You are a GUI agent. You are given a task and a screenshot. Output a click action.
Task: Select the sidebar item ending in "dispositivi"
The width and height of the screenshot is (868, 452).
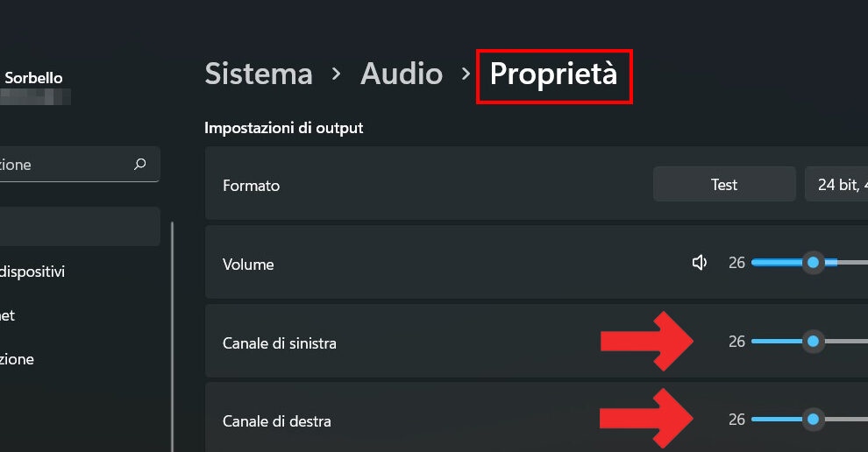pos(32,272)
